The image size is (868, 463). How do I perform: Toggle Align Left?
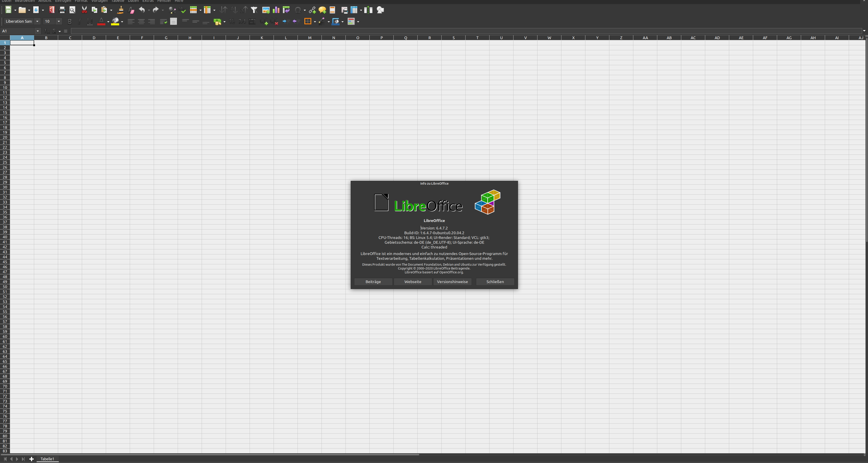[131, 21]
